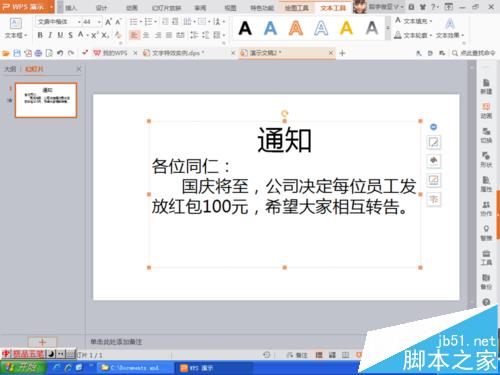Select justify alignment button

pyautogui.click(x=169, y=35)
